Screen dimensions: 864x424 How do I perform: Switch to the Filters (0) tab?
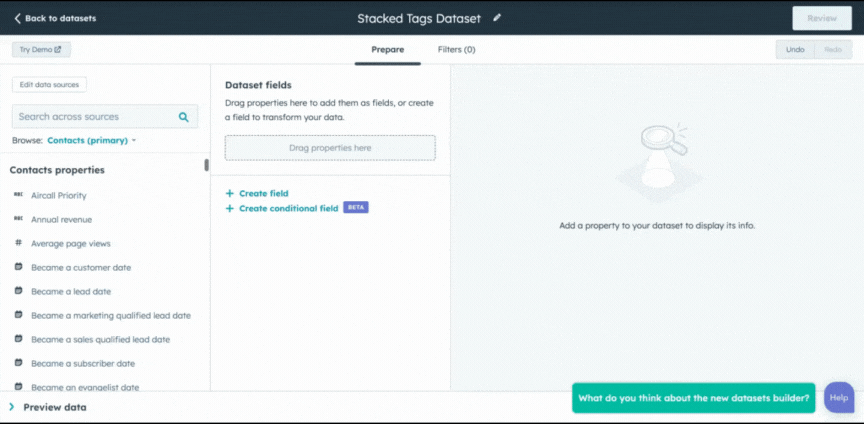point(456,49)
